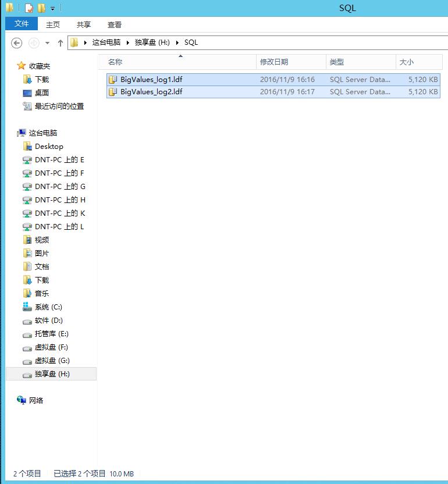The image size is (448, 484).
Task: Open the Customize Quick Access Toolbar dropdown
Action: click(53, 9)
